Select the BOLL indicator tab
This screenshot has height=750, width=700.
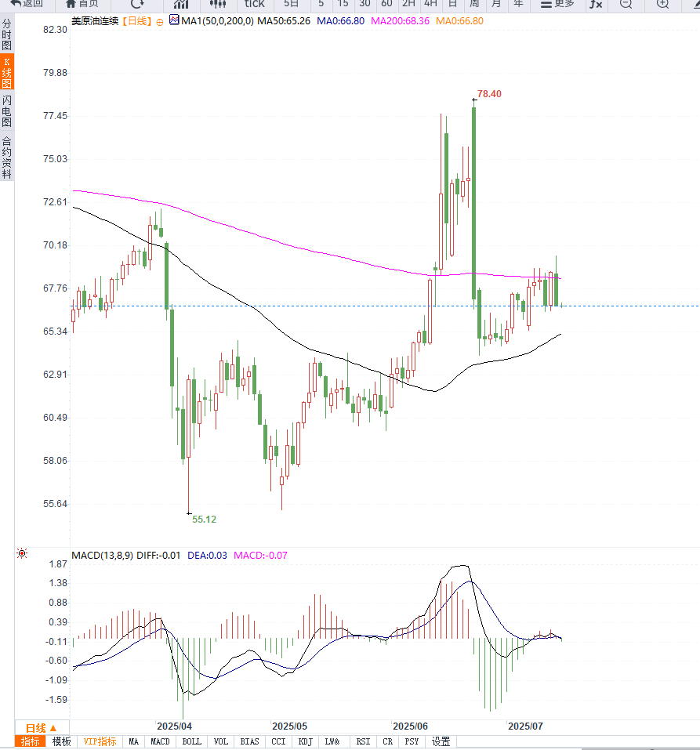point(191,741)
